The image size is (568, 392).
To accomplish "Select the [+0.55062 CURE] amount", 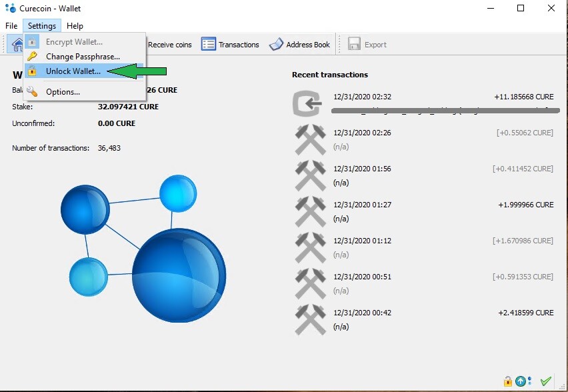I will coord(525,133).
